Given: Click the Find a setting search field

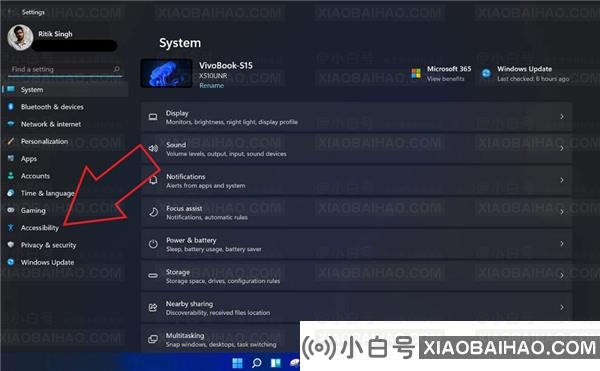Looking at the screenshot, I should point(65,70).
